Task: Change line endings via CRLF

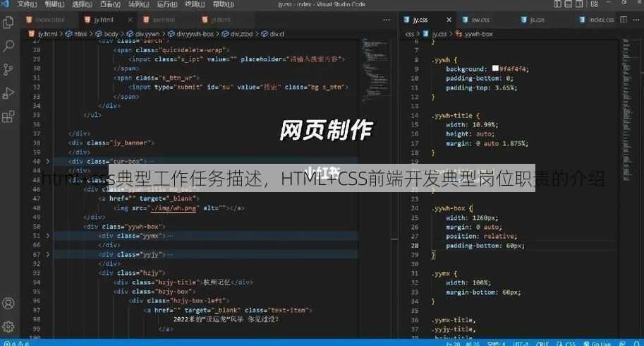Action: 542,343
